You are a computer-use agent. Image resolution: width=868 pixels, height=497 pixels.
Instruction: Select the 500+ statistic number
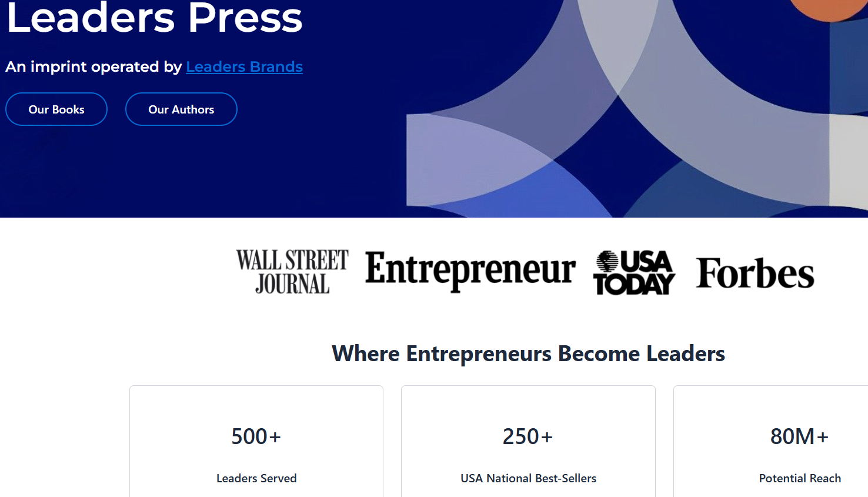[x=256, y=436]
